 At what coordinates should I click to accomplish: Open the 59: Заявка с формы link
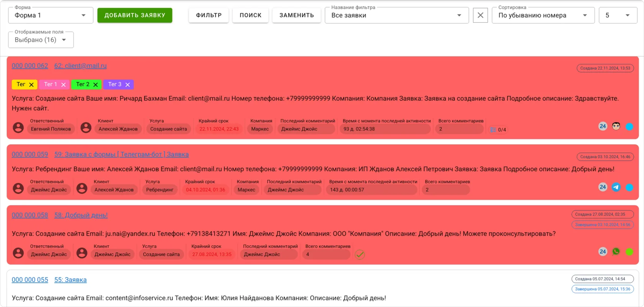(122, 154)
